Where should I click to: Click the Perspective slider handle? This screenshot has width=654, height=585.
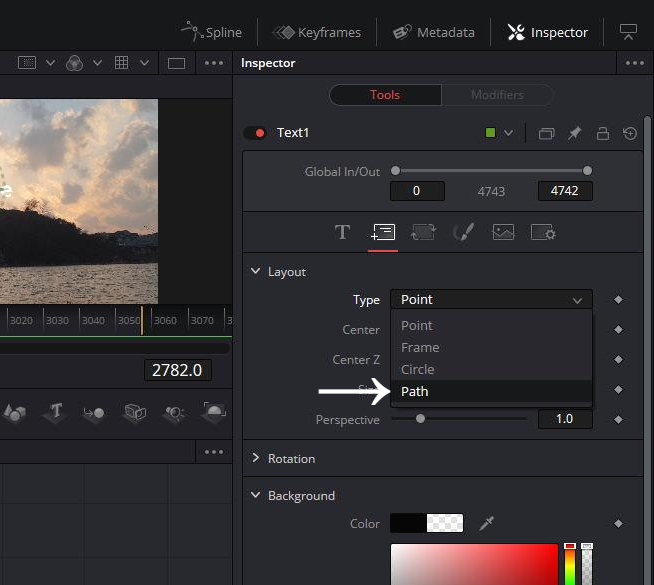420,418
